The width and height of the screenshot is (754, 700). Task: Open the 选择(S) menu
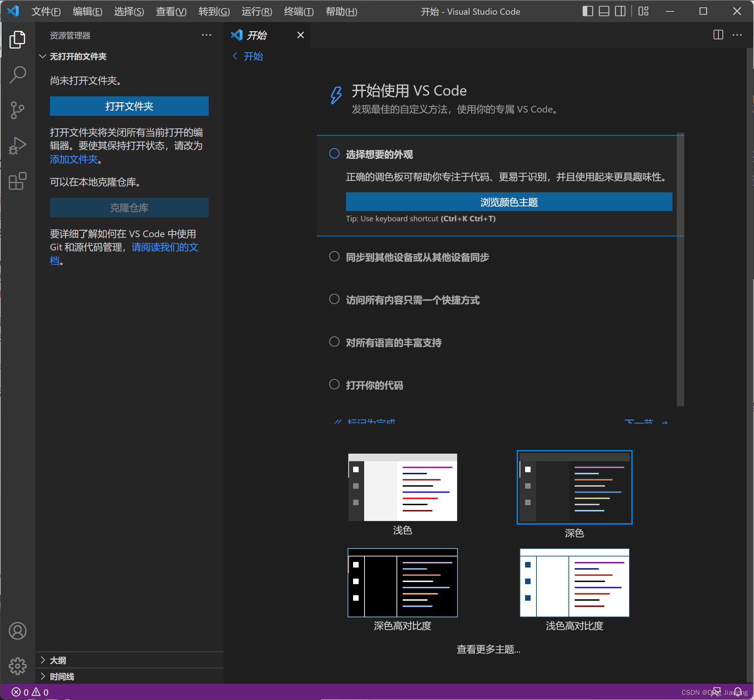[x=129, y=11]
